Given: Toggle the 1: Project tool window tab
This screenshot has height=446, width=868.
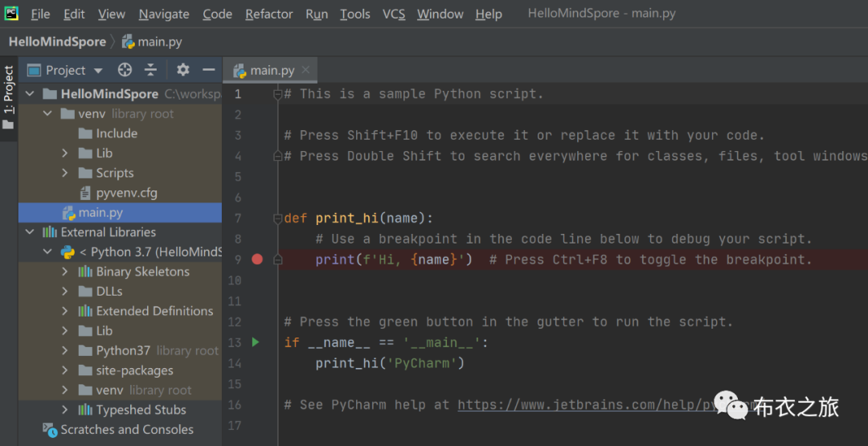Looking at the screenshot, I should point(9,96).
